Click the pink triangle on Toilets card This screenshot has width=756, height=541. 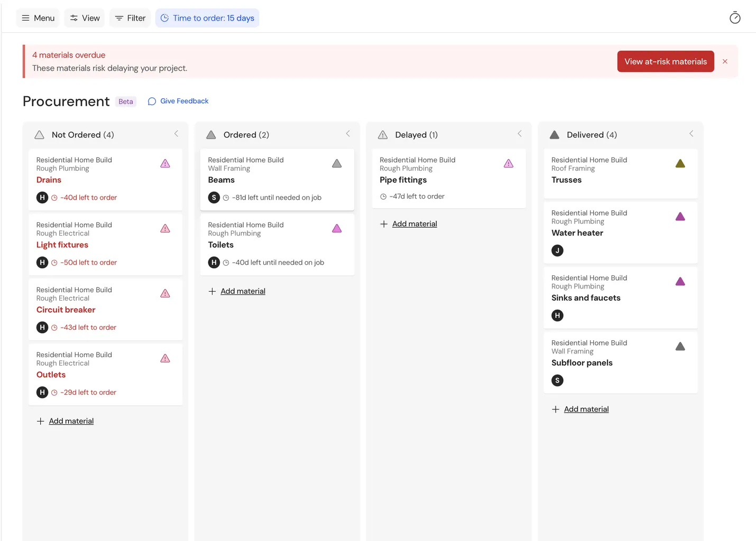click(x=337, y=229)
